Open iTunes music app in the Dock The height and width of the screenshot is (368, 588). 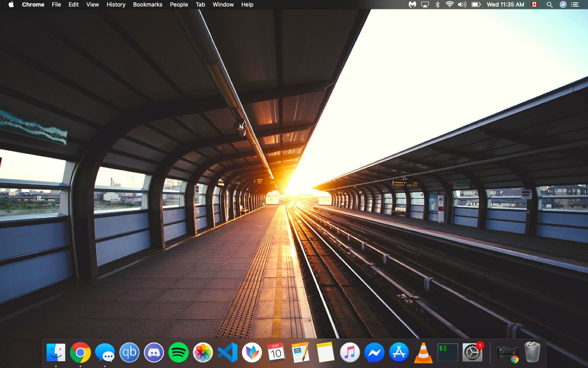click(350, 352)
